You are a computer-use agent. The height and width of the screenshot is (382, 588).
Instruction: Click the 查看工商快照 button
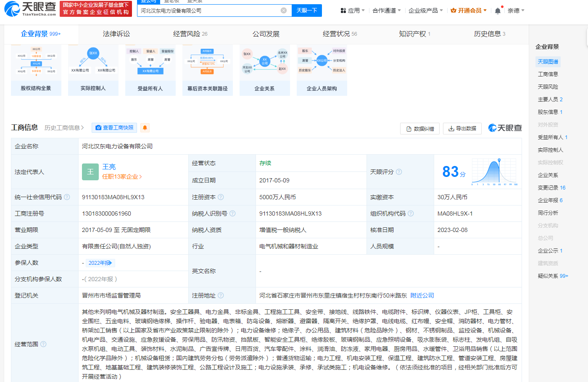[x=114, y=128]
